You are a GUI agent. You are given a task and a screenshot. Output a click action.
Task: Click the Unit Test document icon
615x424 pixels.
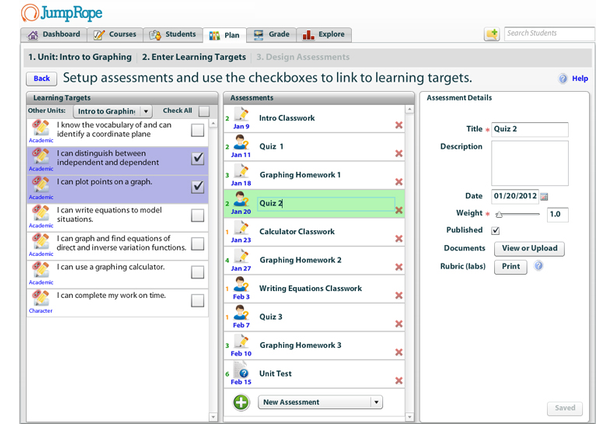pos(241,370)
